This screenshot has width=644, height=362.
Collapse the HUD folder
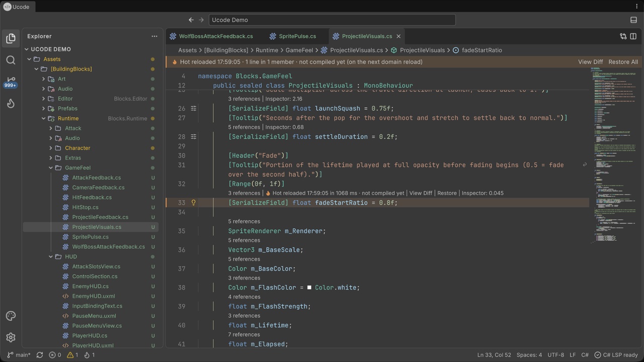pyautogui.click(x=51, y=256)
